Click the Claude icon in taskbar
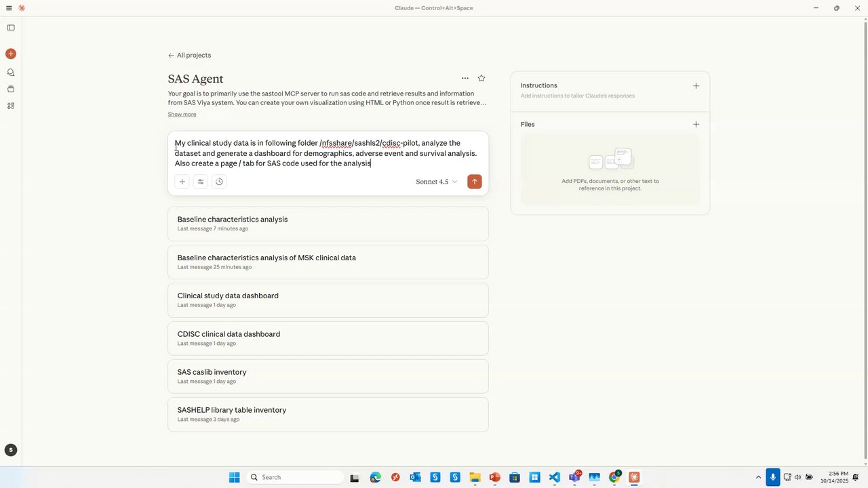This screenshot has width=868, height=488. coord(634,477)
